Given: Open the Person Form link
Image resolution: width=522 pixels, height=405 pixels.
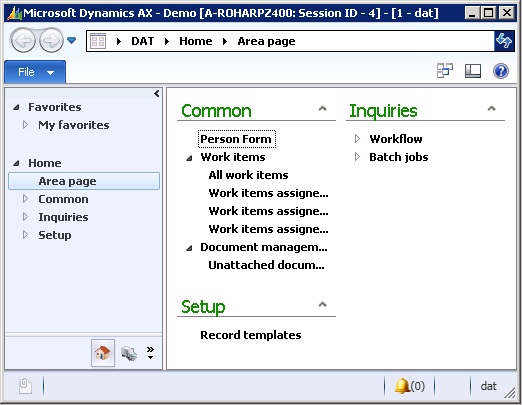Looking at the screenshot, I should [237, 139].
